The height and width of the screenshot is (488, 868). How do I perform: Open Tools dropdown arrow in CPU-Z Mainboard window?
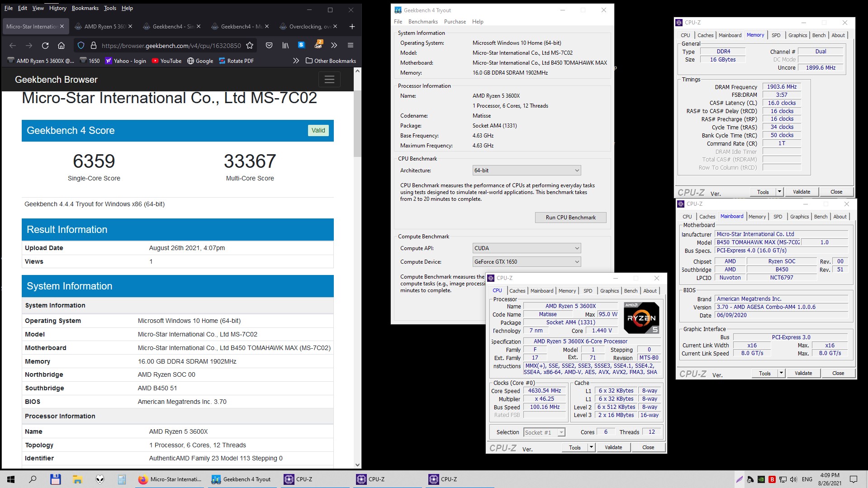coord(781,373)
